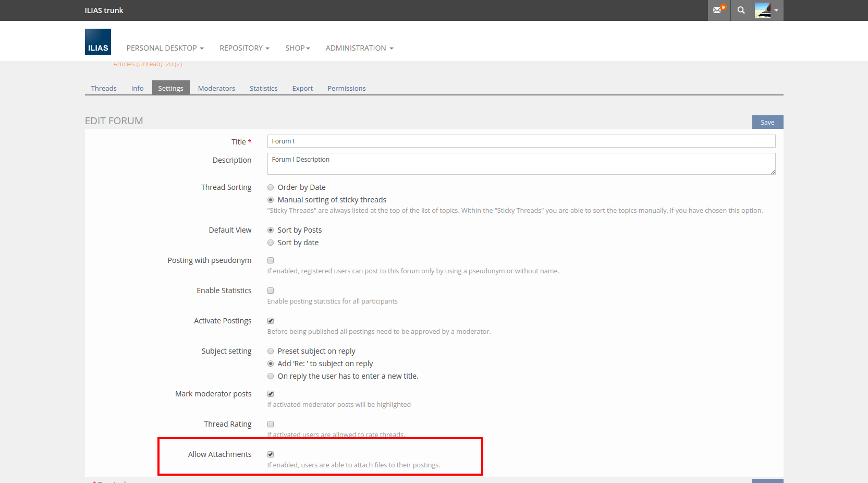
Task: Expand the Personal Desktop menu
Action: pyautogui.click(x=165, y=48)
